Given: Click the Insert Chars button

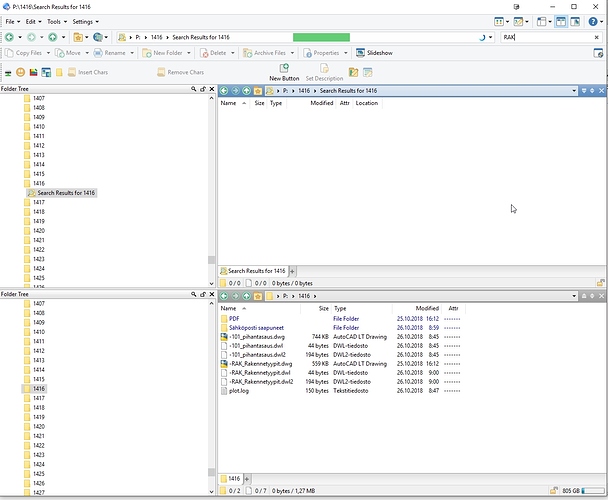Looking at the screenshot, I should click(88, 72).
